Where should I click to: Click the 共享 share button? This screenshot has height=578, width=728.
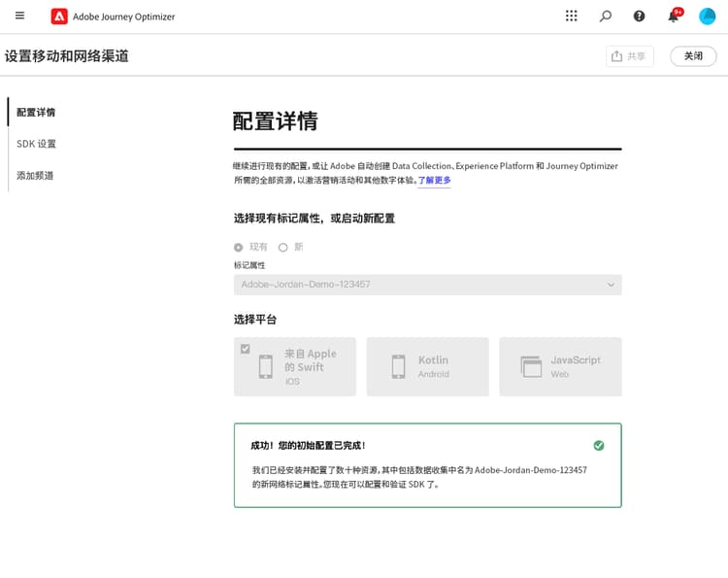pos(630,56)
